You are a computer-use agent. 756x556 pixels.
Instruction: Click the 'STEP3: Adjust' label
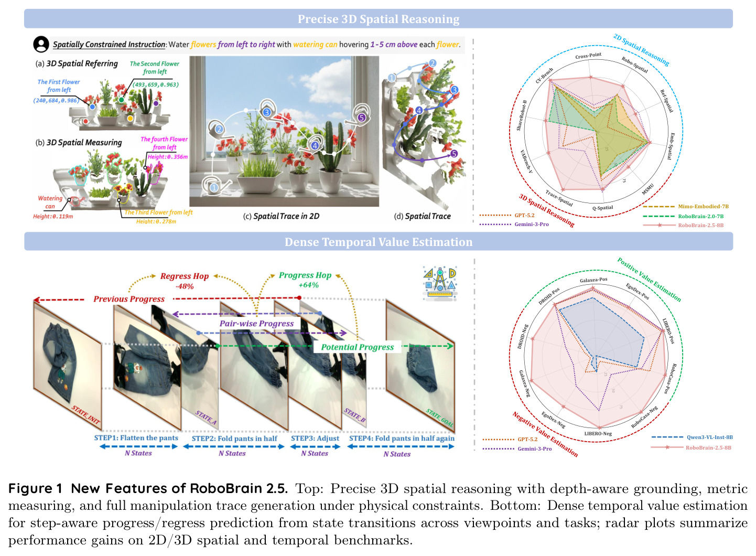click(x=315, y=439)
